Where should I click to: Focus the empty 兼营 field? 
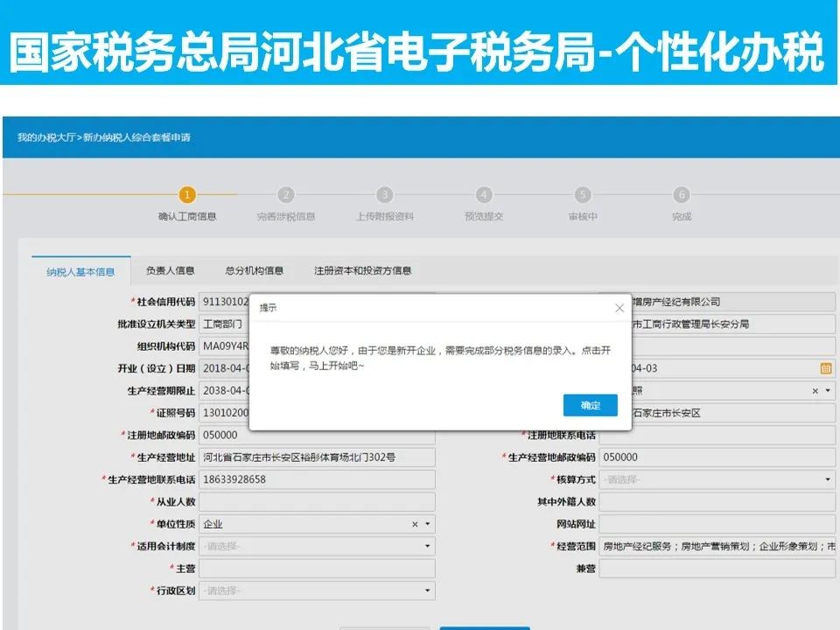717,569
